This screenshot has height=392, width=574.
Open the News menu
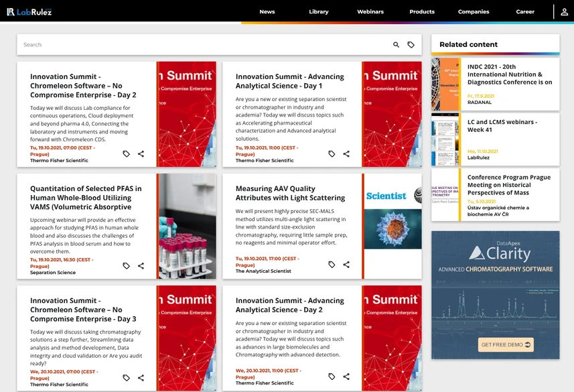pyautogui.click(x=267, y=11)
